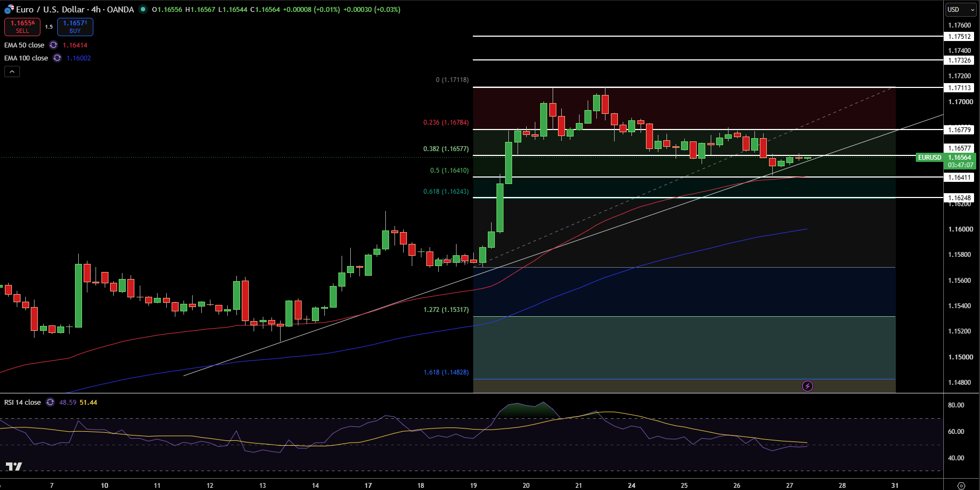
Task: Click the 0 (1.17118) Fibonacci level label
Action: pyautogui.click(x=452, y=80)
